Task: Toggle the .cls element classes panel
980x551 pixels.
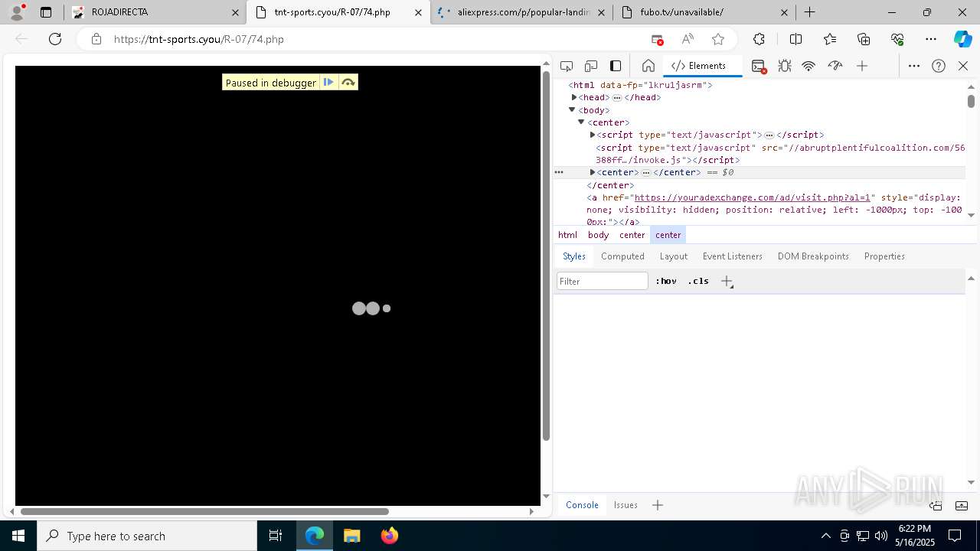Action: 698,281
